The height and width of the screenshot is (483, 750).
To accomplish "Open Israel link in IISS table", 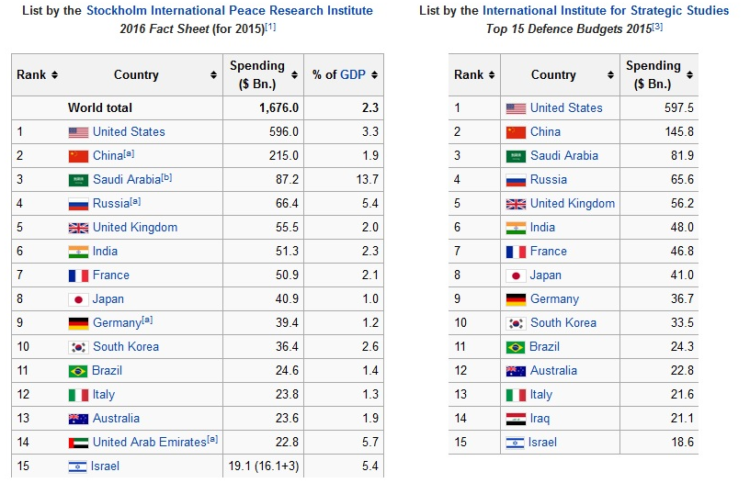I will [542, 443].
